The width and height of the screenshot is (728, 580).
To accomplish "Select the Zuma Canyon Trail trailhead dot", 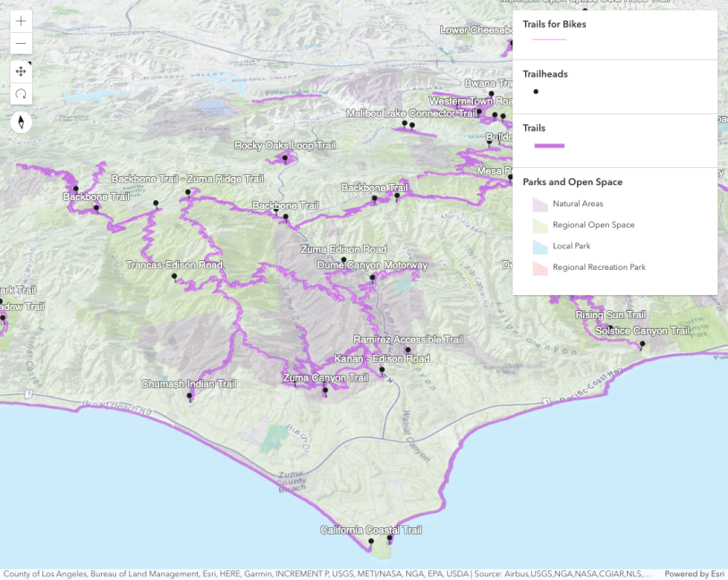I will coord(326,390).
